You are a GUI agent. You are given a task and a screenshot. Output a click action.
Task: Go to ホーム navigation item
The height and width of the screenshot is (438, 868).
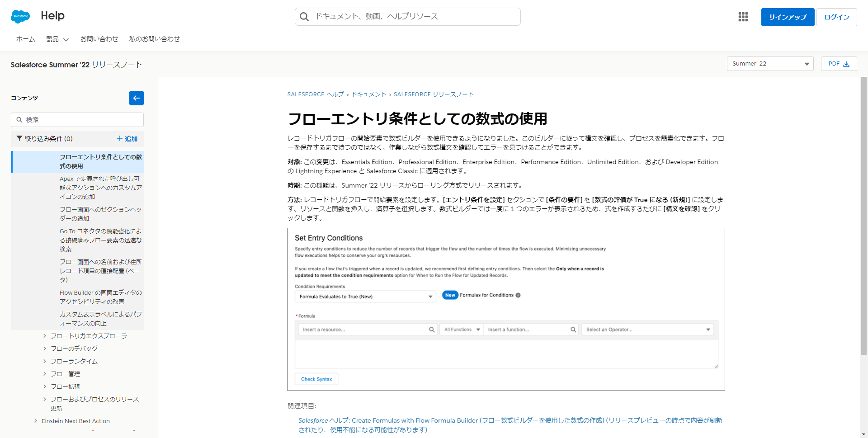[26, 39]
